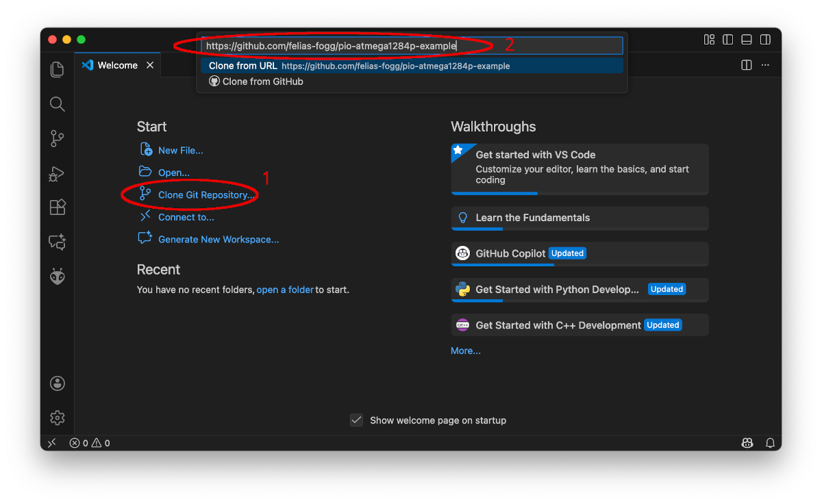Click the Customize Layout icon in title bar
The image size is (822, 504).
pos(710,40)
